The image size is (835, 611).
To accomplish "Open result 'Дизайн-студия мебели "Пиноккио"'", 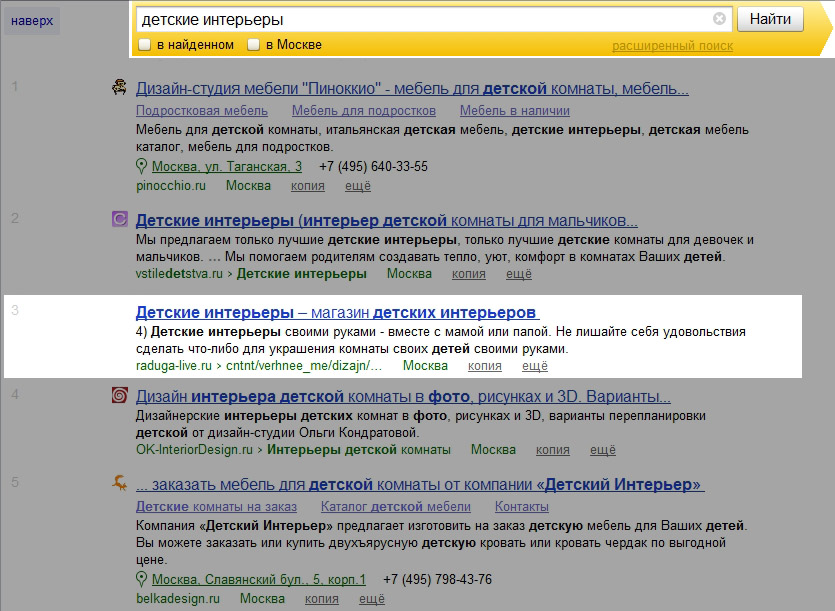I will [412, 88].
